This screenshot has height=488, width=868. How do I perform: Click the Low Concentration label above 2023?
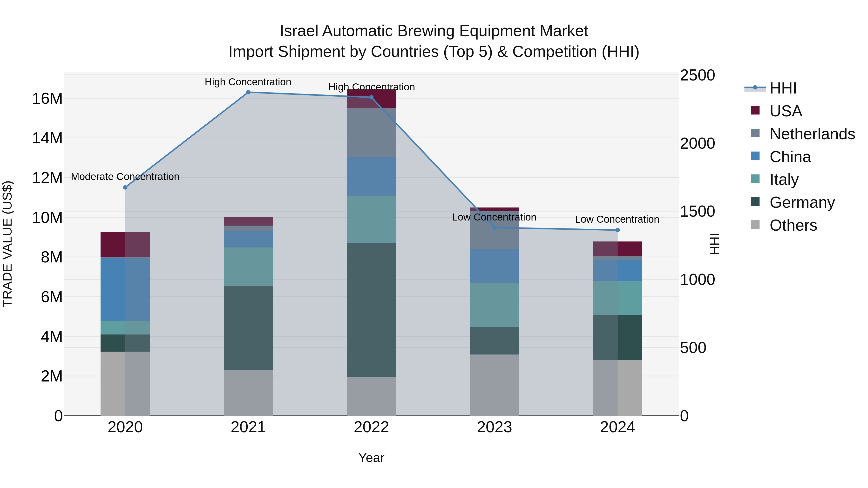[494, 217]
